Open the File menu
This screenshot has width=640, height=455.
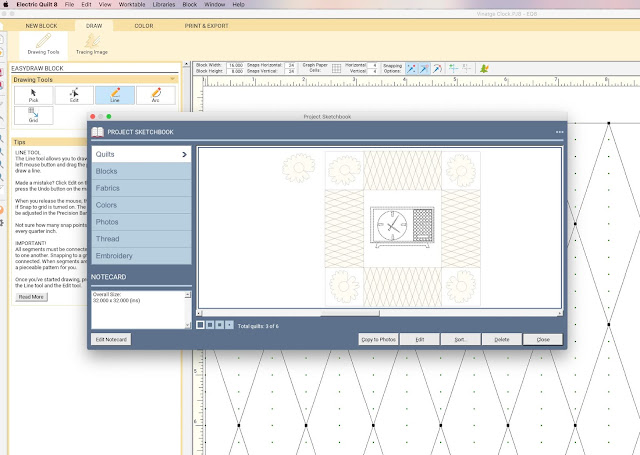[69, 4]
